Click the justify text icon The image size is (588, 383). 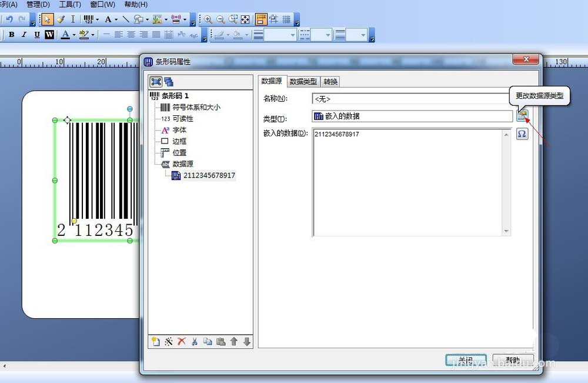[x=156, y=35]
